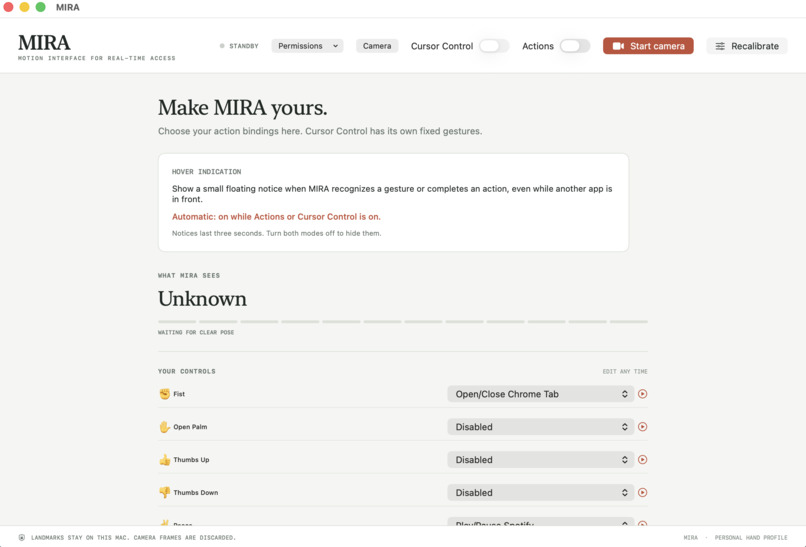The image size is (806, 547).
Task: Click the 'Make MIRA yours.' heading
Action: click(242, 108)
